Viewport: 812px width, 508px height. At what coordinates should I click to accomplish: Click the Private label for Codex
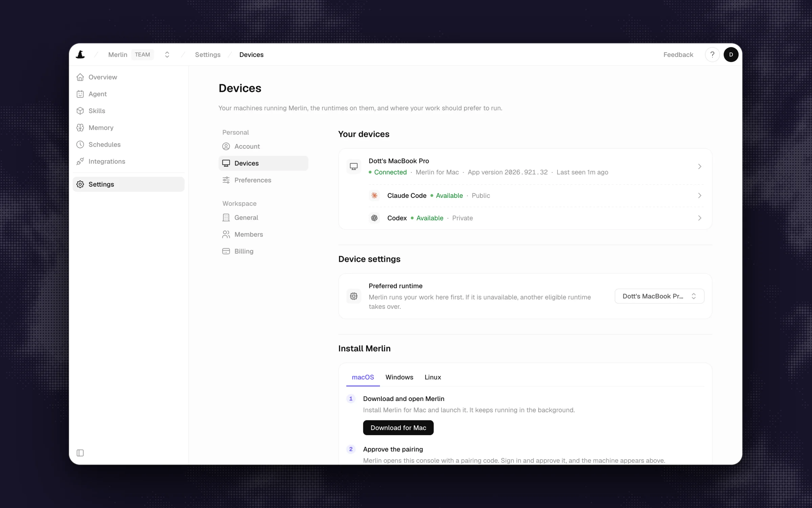pos(463,218)
